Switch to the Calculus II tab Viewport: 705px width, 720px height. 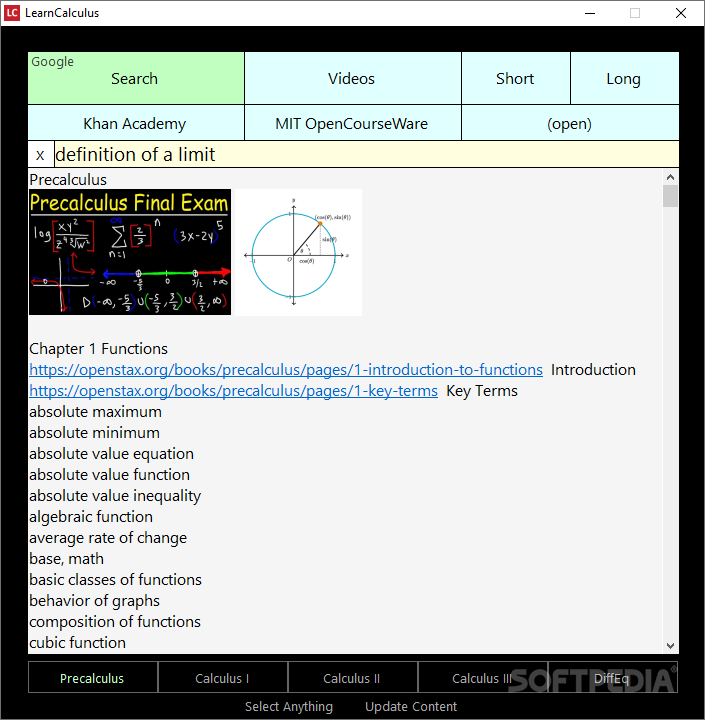coord(352,678)
